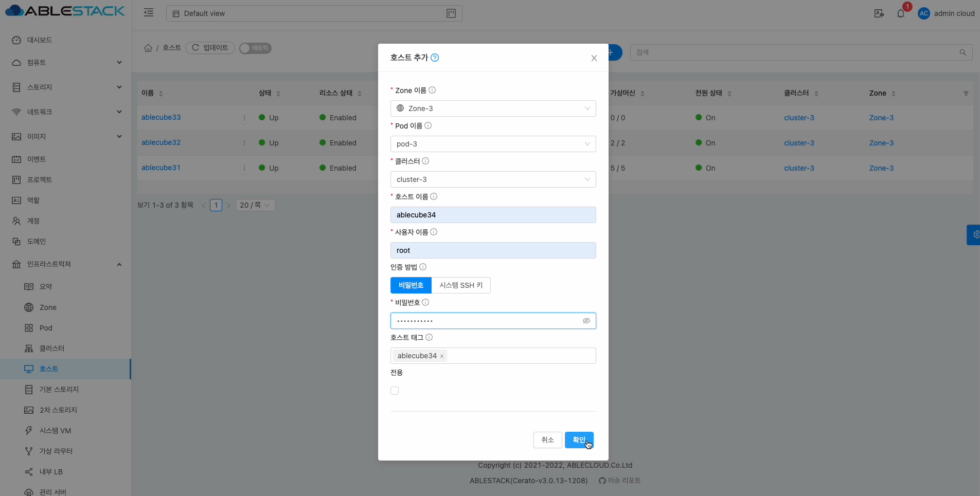Open the language translation icon in header
The height and width of the screenshot is (496, 980).
(879, 13)
